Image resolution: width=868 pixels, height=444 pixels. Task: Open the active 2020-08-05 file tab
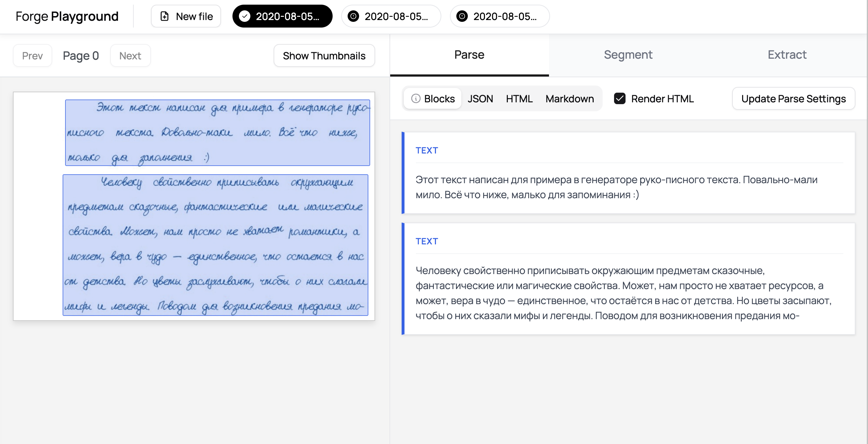pos(283,16)
